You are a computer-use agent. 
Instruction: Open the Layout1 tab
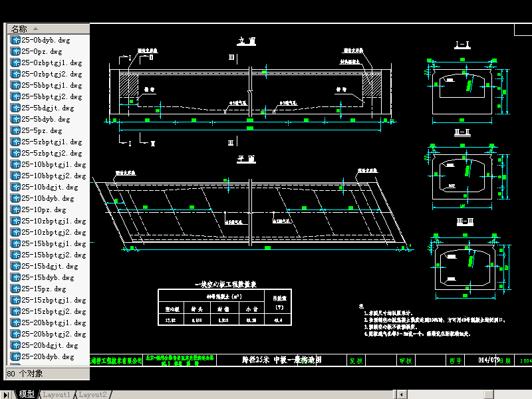tap(57, 394)
